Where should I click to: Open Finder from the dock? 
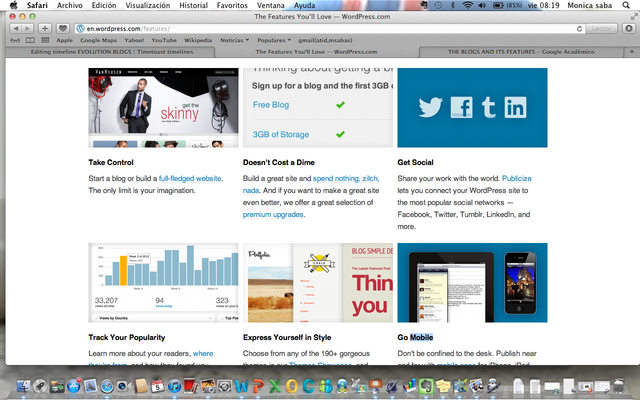23,386
